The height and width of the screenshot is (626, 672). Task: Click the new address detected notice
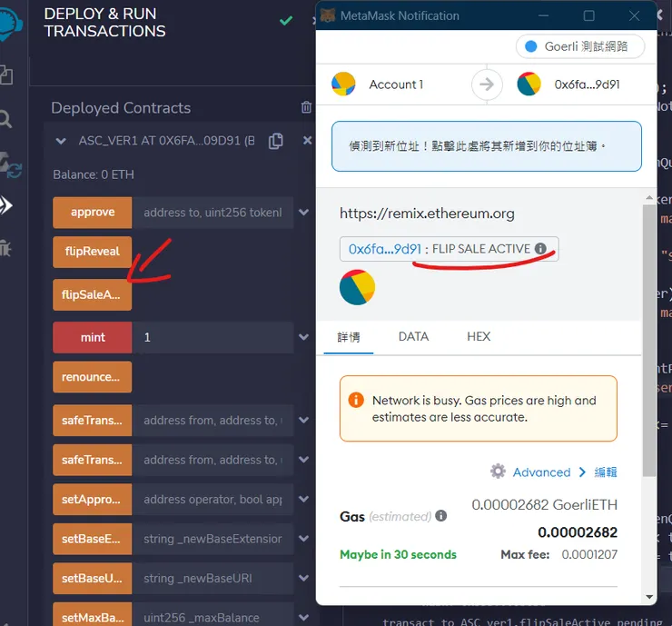pos(487,146)
